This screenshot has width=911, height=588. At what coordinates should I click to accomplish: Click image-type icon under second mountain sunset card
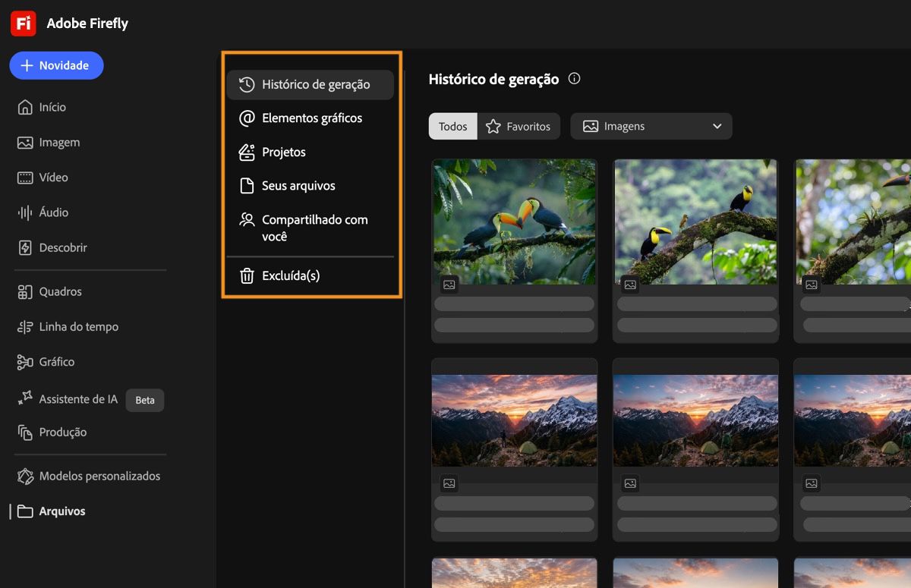coord(630,483)
